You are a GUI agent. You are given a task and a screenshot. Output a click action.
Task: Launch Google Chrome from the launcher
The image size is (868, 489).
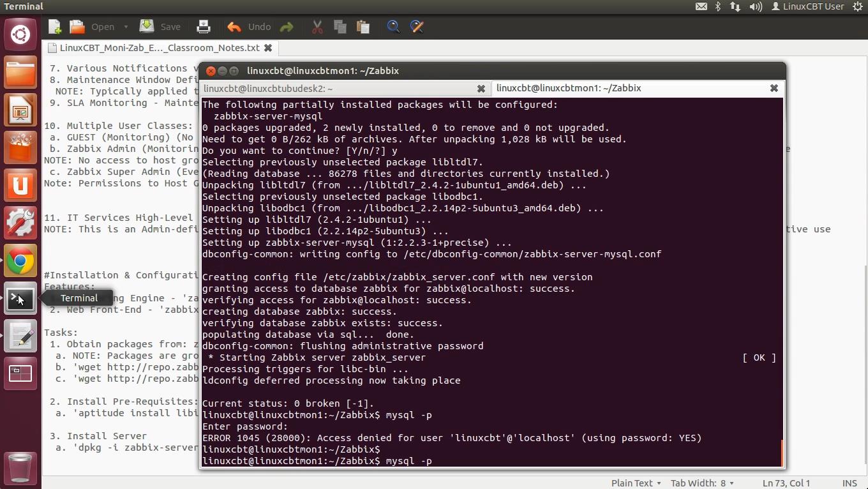pos(20,260)
